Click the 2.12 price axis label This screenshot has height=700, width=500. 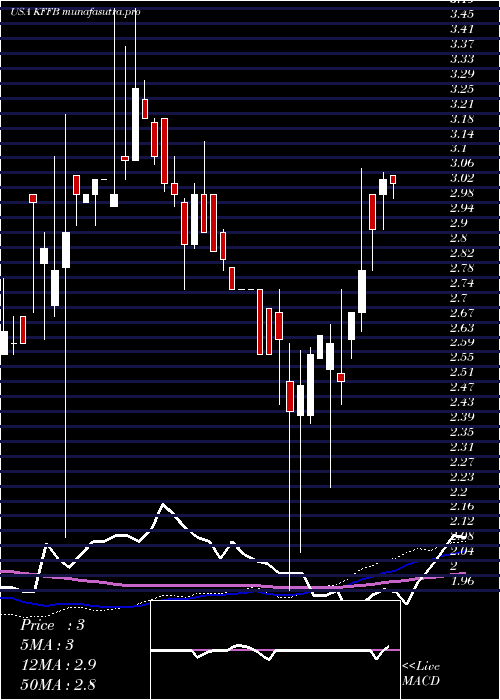coord(462,521)
